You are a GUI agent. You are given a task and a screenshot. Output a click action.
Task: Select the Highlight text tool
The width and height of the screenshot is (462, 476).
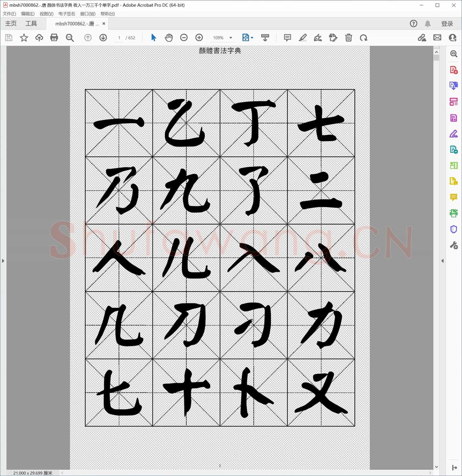(x=303, y=38)
